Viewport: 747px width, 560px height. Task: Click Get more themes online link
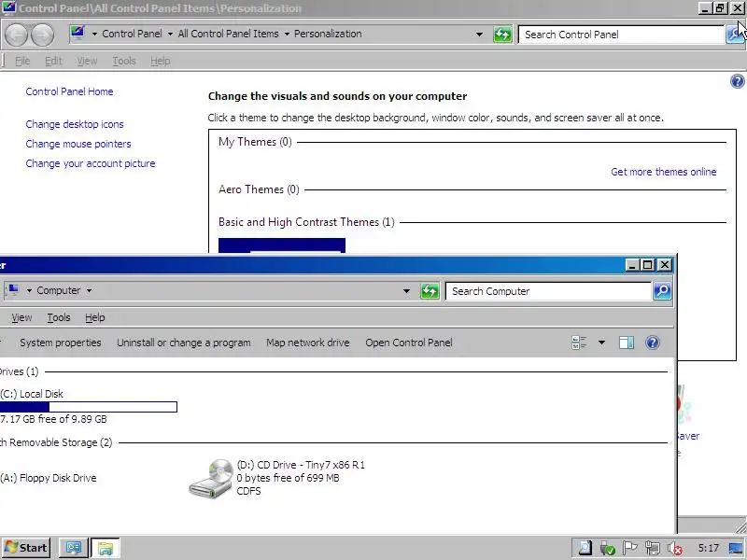pos(664,172)
